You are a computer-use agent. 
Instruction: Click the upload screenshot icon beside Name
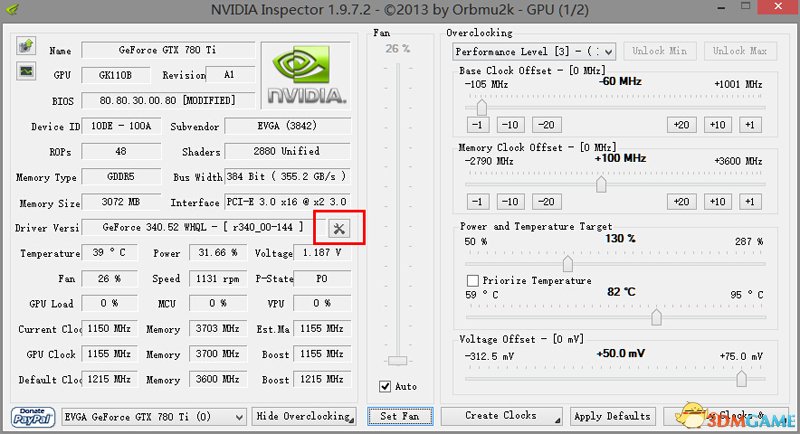coord(26,46)
